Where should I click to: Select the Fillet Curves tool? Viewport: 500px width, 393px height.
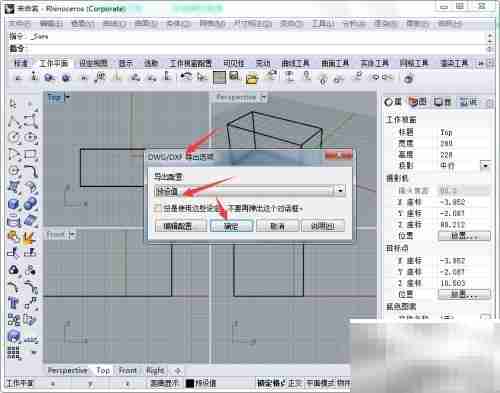click(30, 171)
